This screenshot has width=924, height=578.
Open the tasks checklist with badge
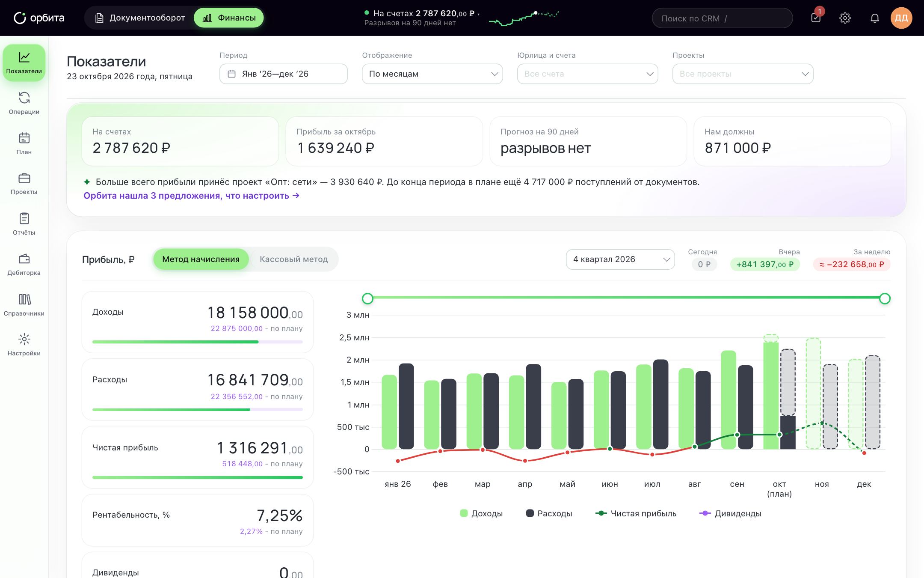click(x=816, y=18)
